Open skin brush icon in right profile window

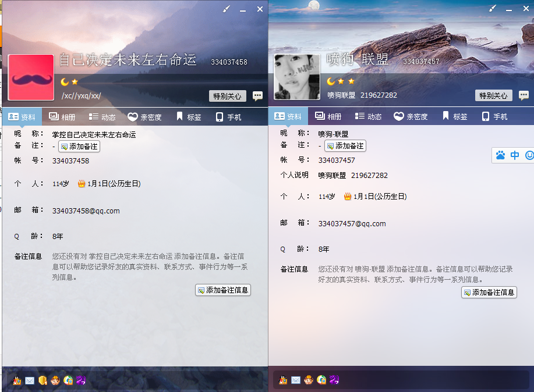tap(493, 9)
